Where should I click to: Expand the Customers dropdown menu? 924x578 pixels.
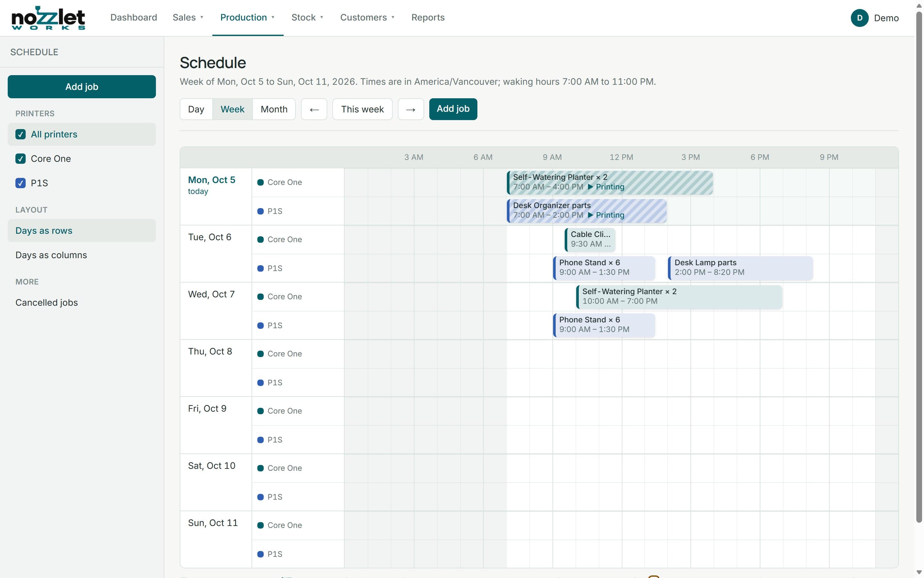click(367, 18)
